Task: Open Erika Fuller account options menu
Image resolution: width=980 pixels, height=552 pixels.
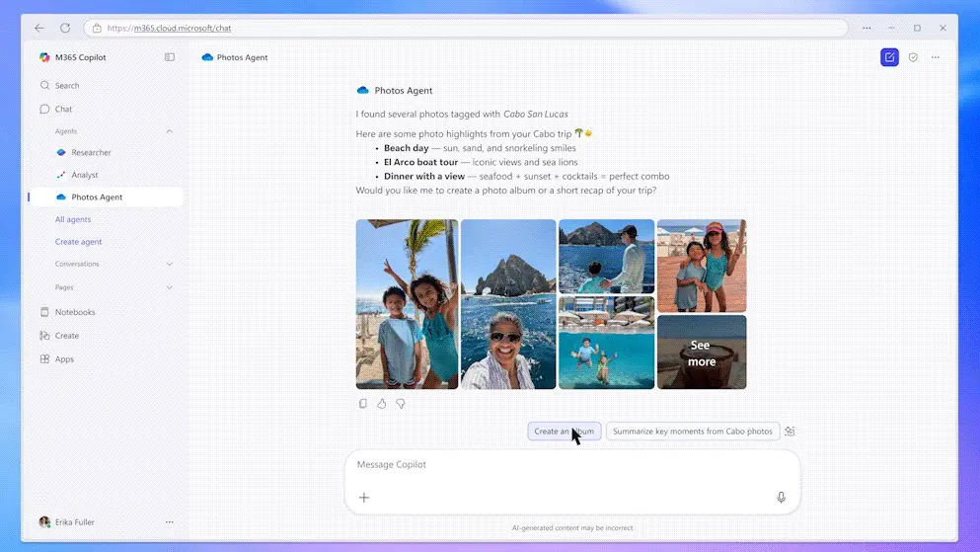Action: point(169,522)
